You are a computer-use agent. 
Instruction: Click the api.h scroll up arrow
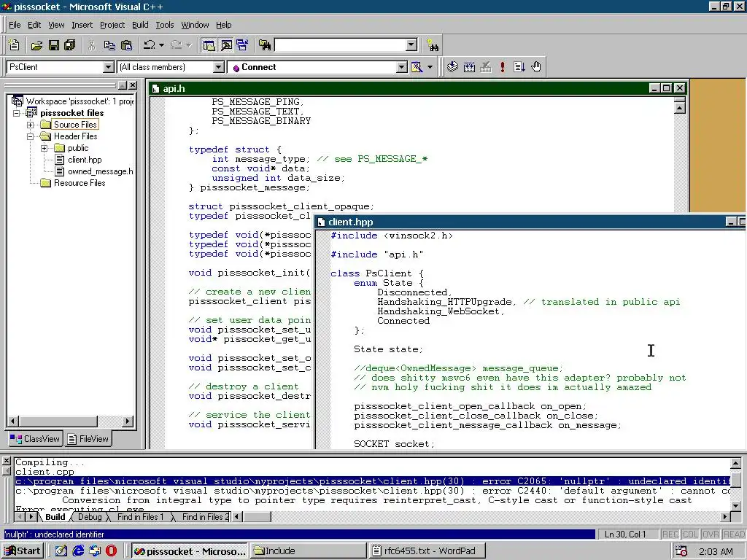(x=680, y=108)
